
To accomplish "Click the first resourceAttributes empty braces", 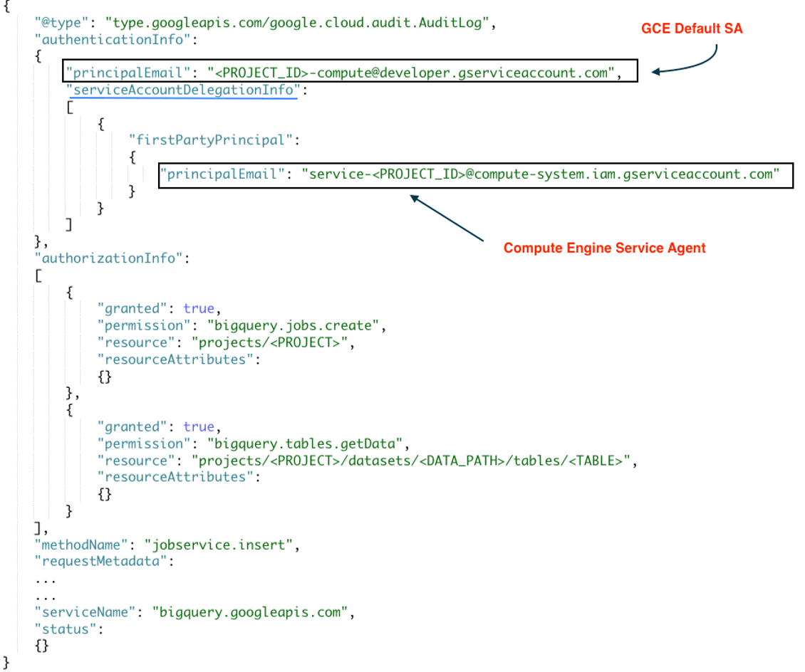I will click(105, 375).
